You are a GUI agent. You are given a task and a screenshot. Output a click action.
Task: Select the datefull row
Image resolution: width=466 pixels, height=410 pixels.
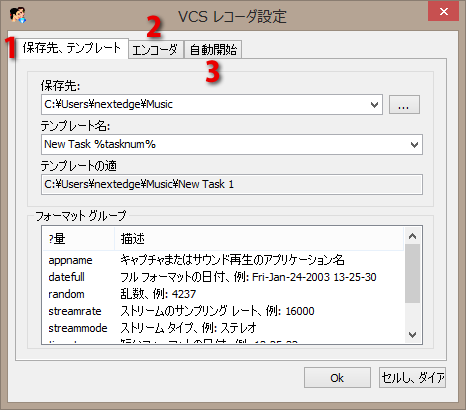(x=223, y=277)
